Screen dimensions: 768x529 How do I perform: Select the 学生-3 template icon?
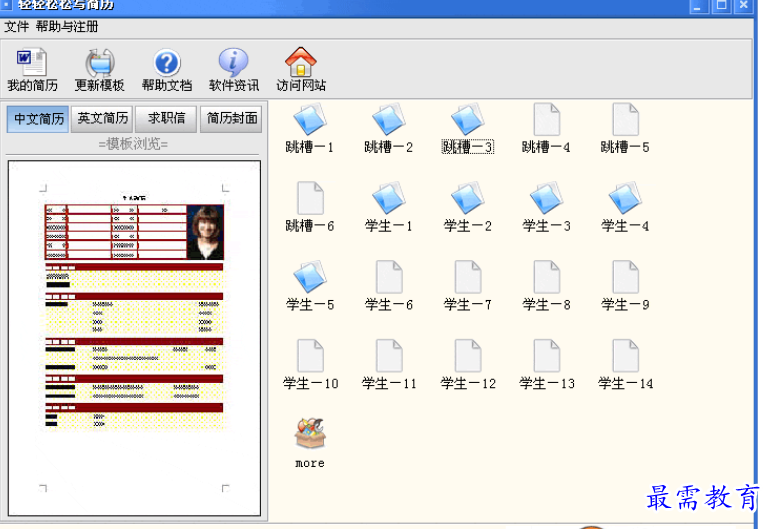[547, 197]
